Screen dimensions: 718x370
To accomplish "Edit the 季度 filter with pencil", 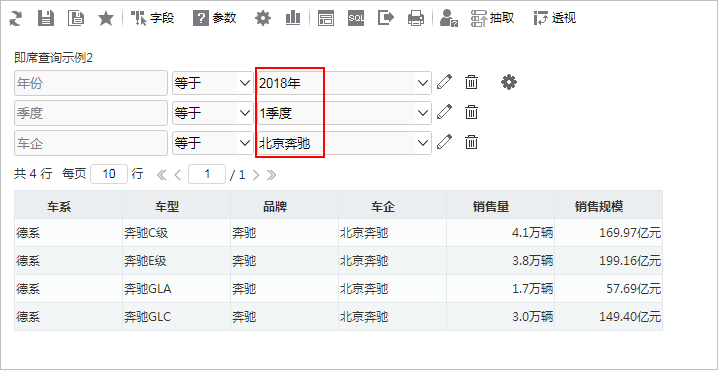I will pyautogui.click(x=444, y=113).
